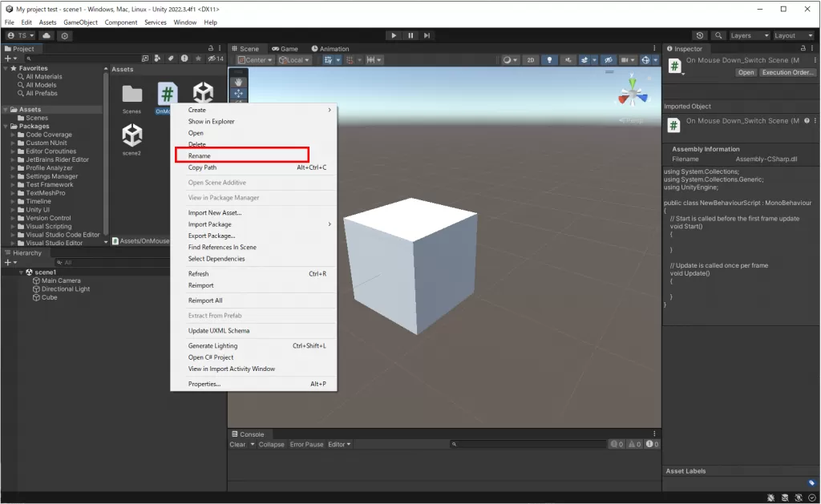
Task: Open the Unity Cloud services icon
Action: (x=47, y=35)
